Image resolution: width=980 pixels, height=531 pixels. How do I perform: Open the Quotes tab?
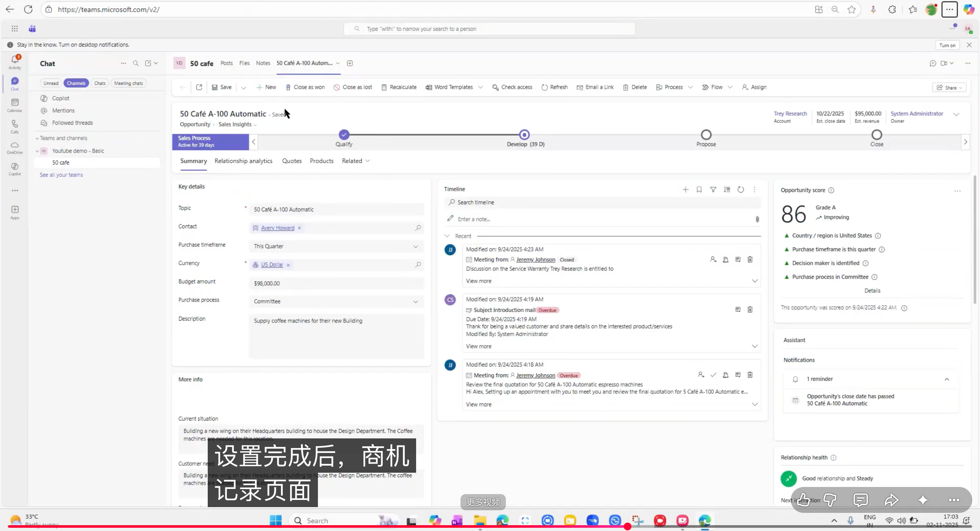coord(292,161)
